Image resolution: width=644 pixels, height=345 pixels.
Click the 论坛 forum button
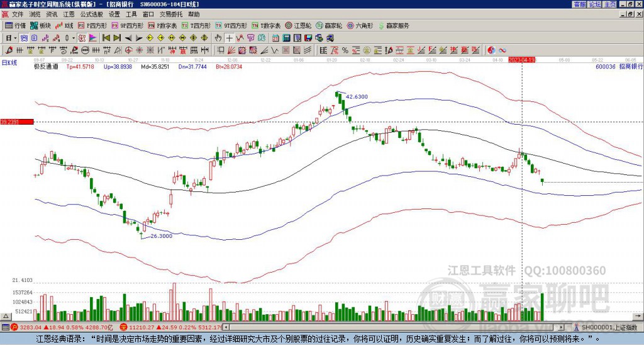[595, 4]
